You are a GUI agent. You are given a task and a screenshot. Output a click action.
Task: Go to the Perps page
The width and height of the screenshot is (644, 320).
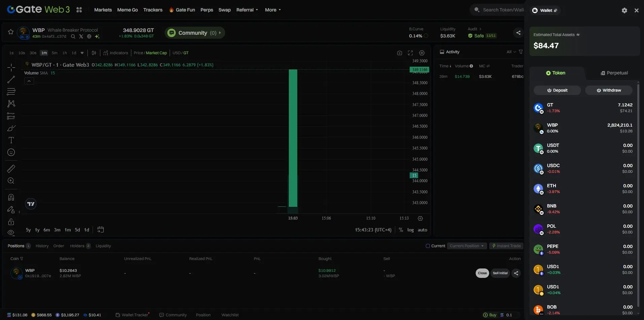pos(207,10)
